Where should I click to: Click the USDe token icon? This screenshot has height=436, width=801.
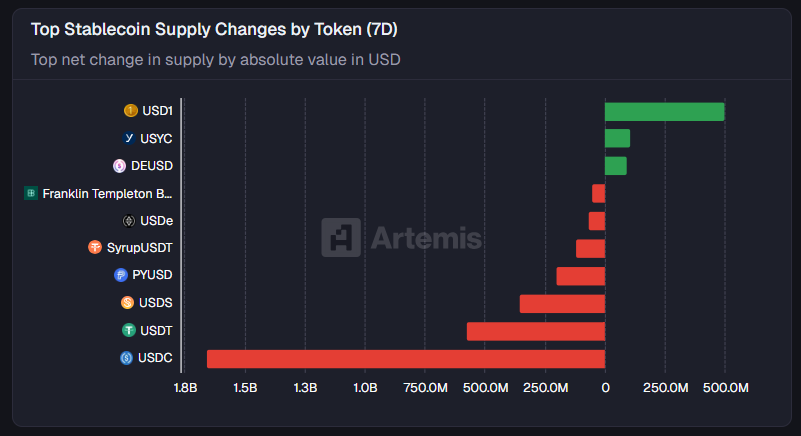click(x=129, y=220)
